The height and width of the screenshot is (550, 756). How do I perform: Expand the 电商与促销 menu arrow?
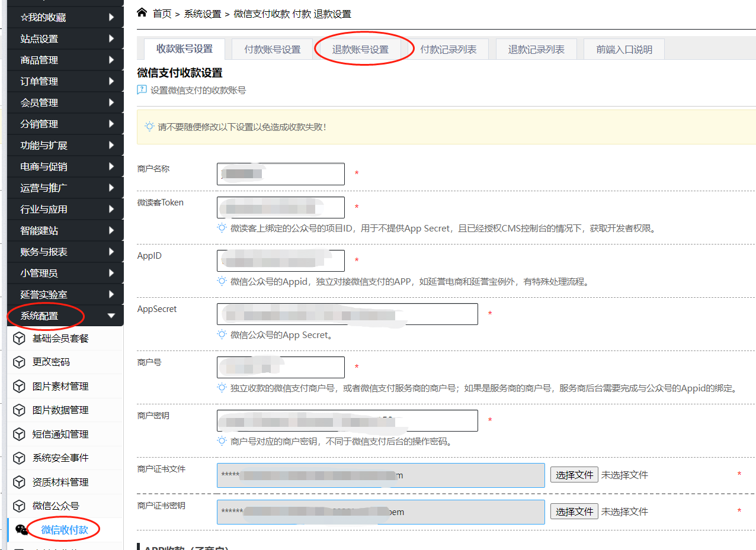point(111,166)
